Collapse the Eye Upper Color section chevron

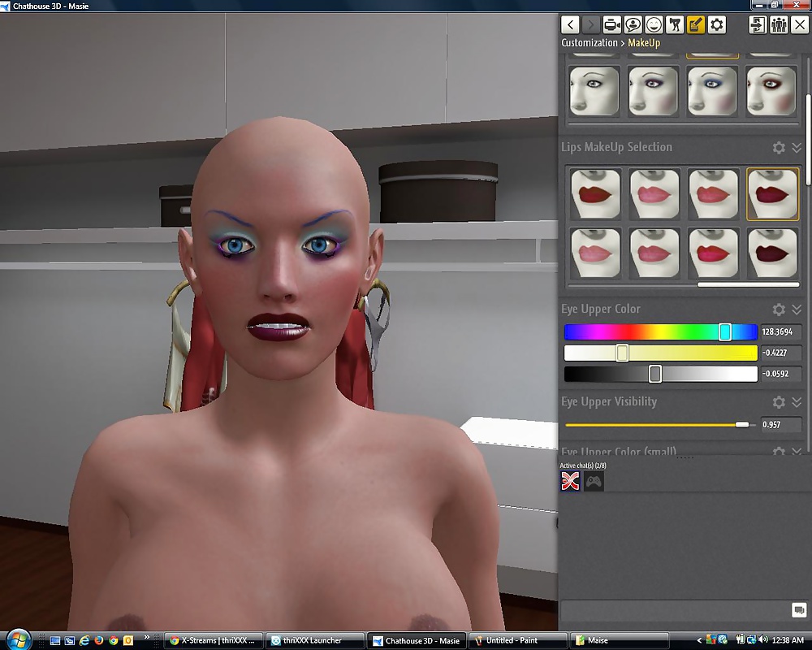797,310
